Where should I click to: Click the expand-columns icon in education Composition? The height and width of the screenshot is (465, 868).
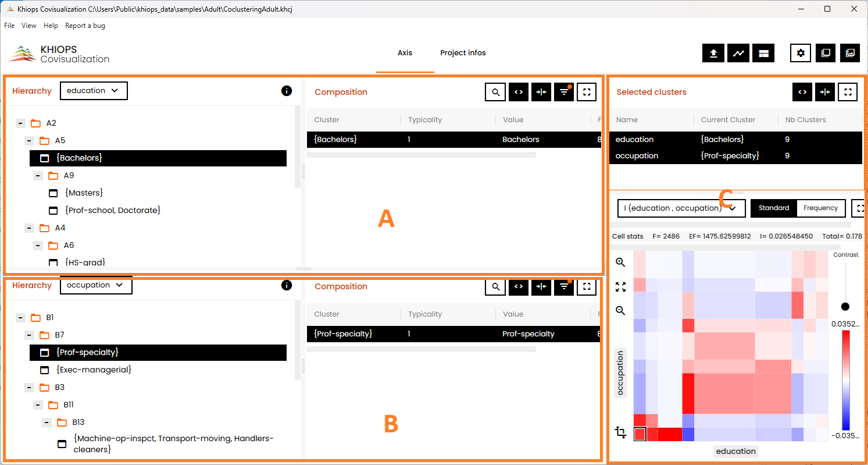point(519,92)
